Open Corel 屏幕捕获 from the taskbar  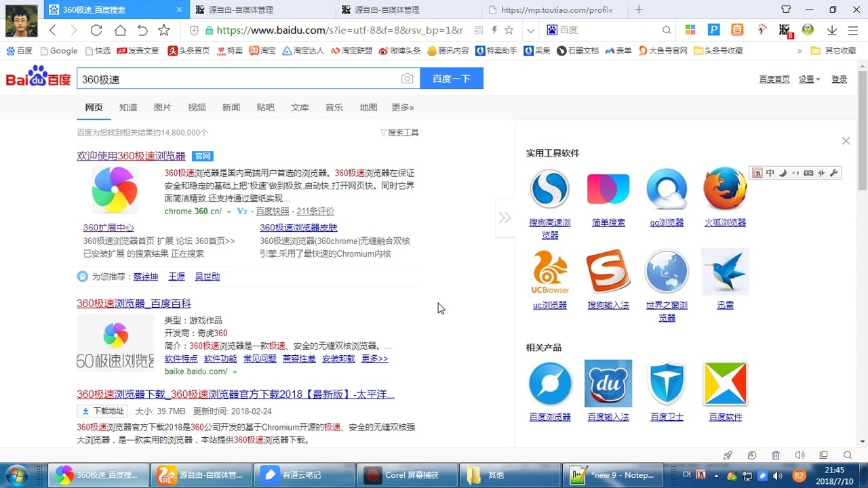point(407,475)
